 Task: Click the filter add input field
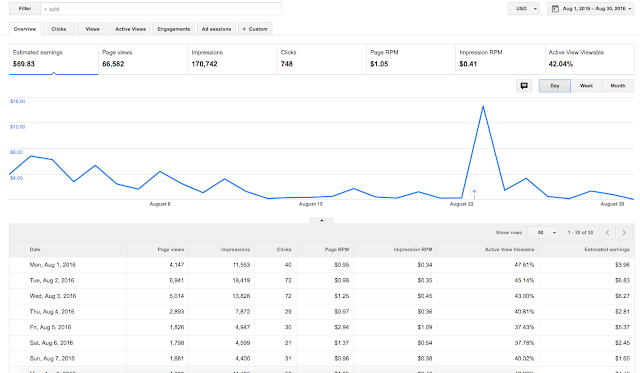pyautogui.click(x=161, y=9)
